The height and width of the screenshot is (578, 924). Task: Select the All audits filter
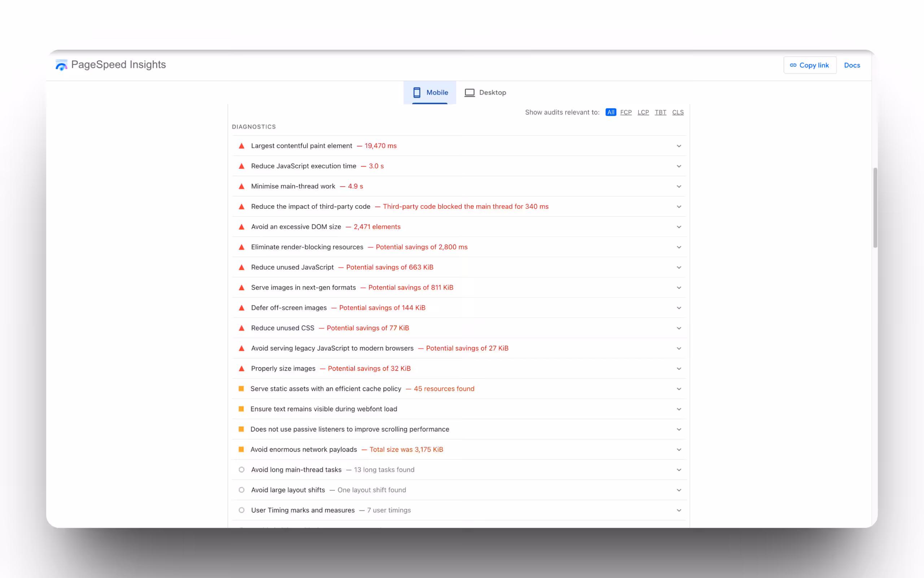611,112
